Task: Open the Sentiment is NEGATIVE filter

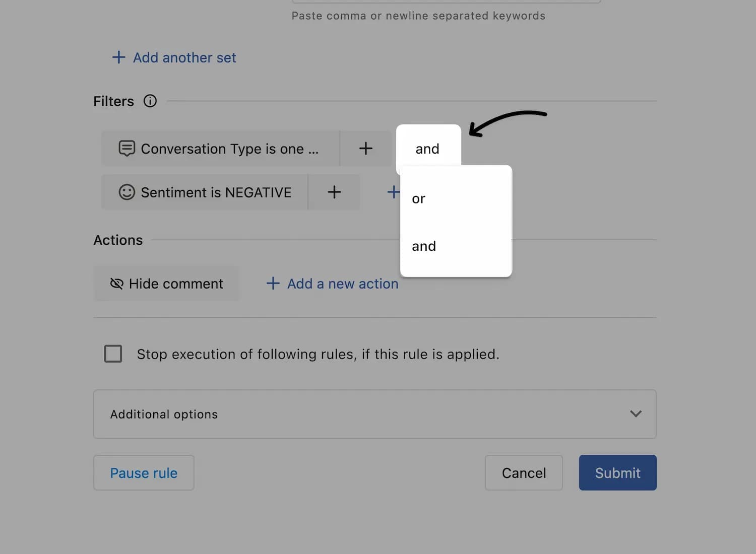Action: click(215, 192)
